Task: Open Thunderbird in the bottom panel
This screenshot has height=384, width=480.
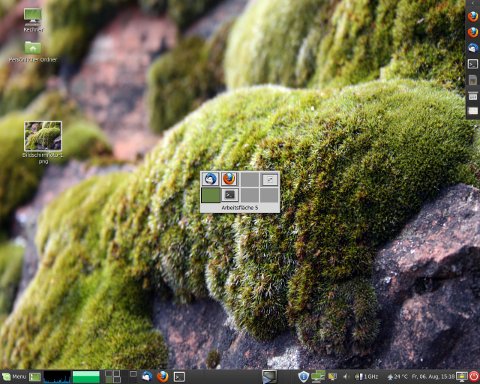Action: [x=147, y=377]
